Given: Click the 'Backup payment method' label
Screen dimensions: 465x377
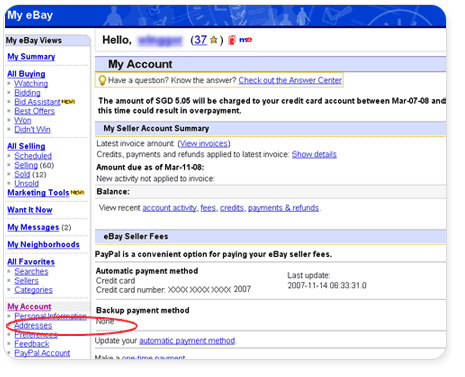Looking at the screenshot, I should 143,310.
